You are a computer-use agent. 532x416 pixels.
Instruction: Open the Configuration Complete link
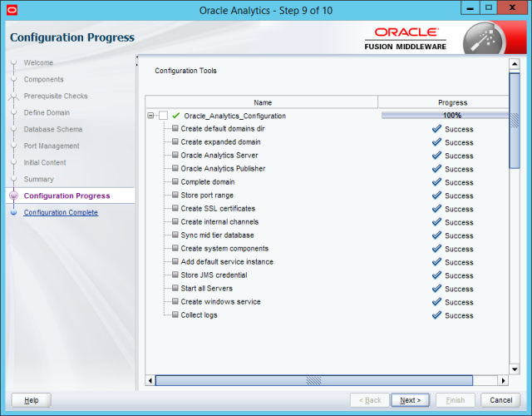click(61, 212)
